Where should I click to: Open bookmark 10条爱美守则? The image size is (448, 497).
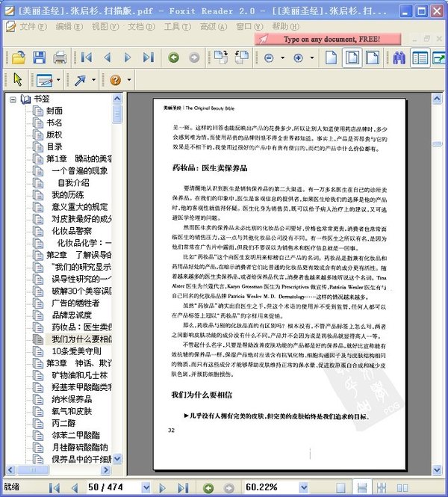[76, 351]
